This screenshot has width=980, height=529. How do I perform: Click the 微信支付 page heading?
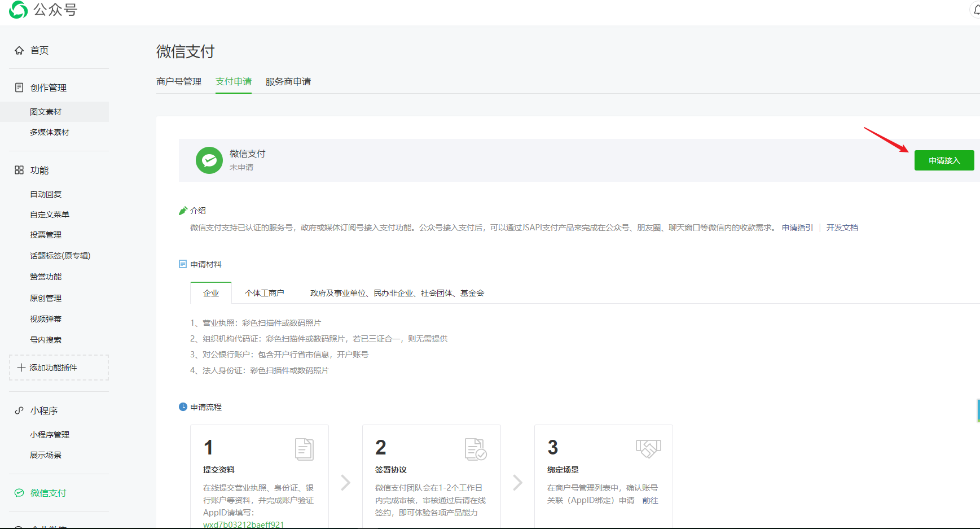186,51
